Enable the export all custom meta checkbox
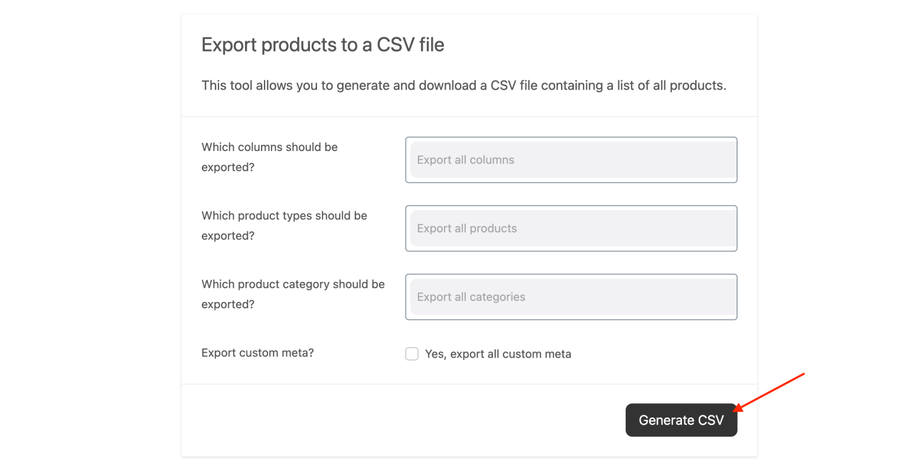 point(412,353)
